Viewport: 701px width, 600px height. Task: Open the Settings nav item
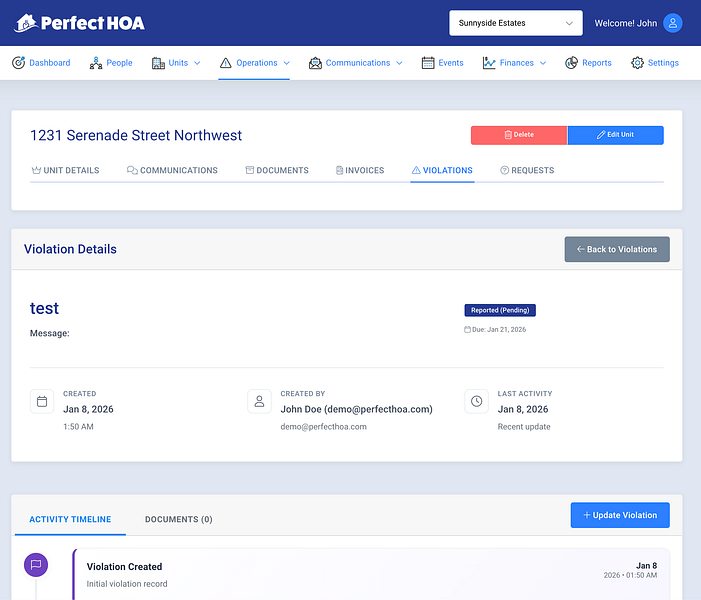(x=655, y=63)
